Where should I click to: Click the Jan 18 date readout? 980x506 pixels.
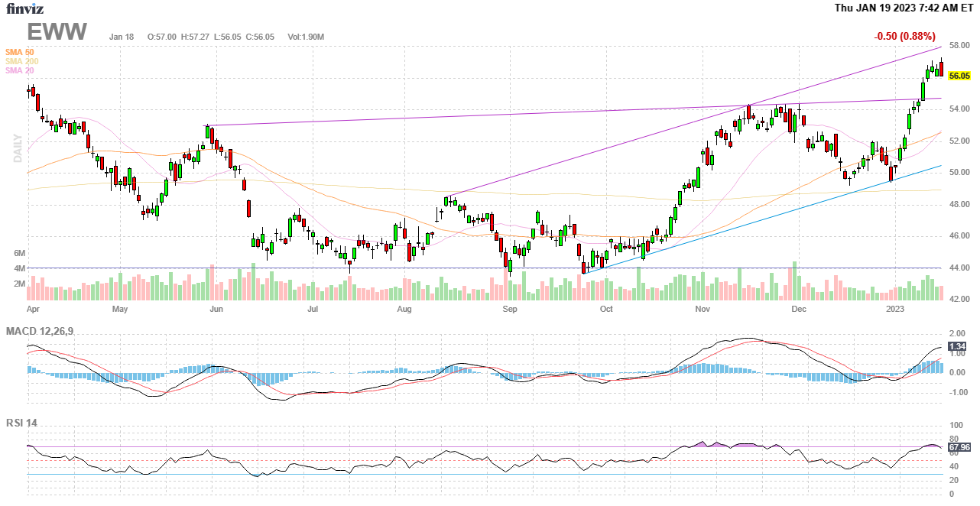(x=122, y=37)
